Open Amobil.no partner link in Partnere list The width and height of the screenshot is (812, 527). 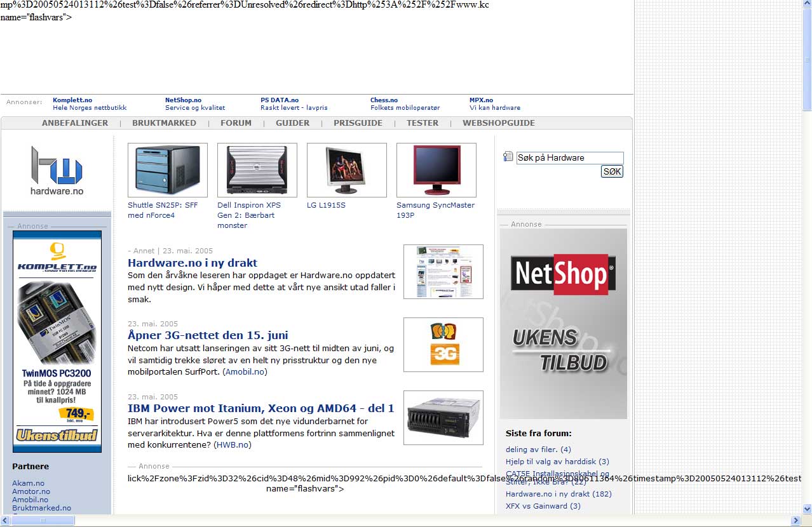(x=30, y=500)
